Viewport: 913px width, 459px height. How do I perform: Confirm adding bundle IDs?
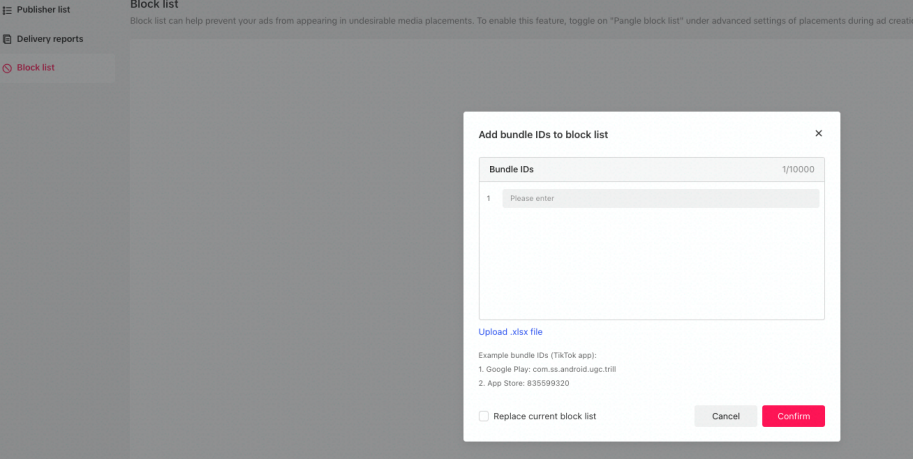point(793,416)
